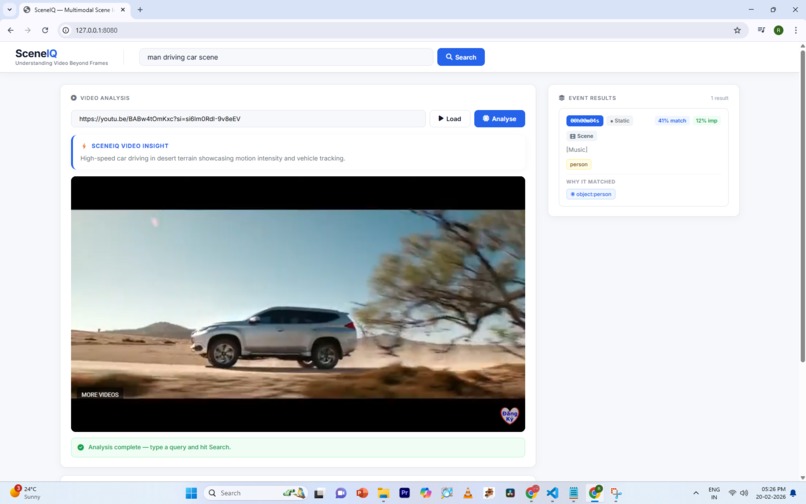The height and width of the screenshot is (504, 806).
Task: Click the [Music] transcript text
Action: point(577,150)
